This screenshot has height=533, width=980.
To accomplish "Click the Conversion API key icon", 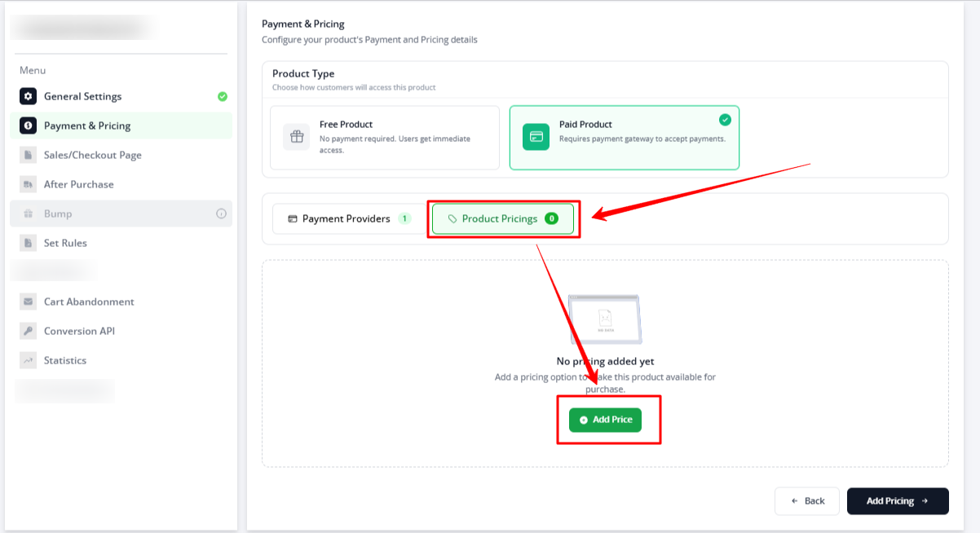I will coord(29,331).
